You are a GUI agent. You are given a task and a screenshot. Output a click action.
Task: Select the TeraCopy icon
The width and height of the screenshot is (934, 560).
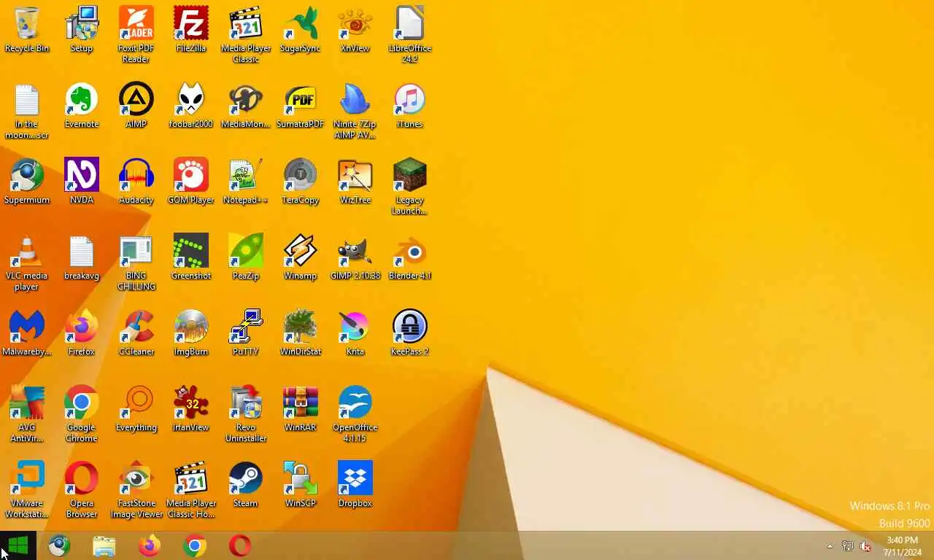pyautogui.click(x=301, y=175)
